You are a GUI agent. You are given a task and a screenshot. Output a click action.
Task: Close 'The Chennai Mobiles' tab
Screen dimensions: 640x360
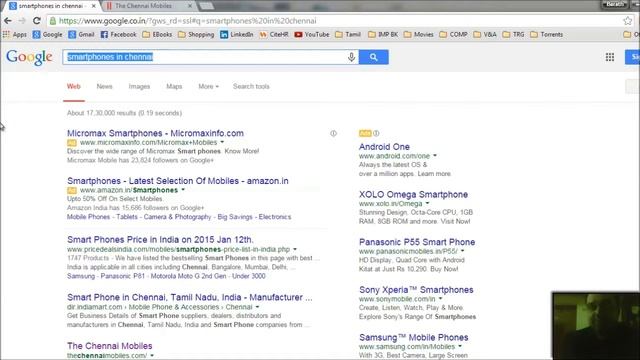190,6
